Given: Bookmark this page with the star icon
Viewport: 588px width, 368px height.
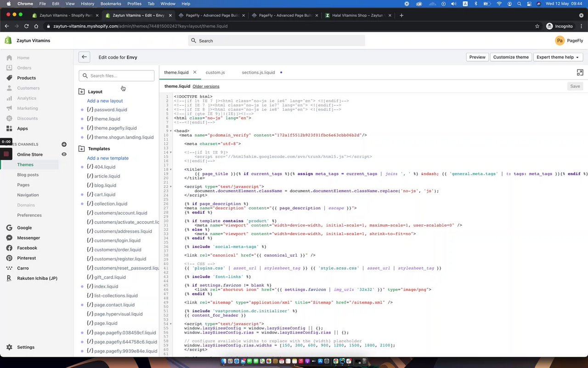Looking at the screenshot, I should (x=537, y=26).
